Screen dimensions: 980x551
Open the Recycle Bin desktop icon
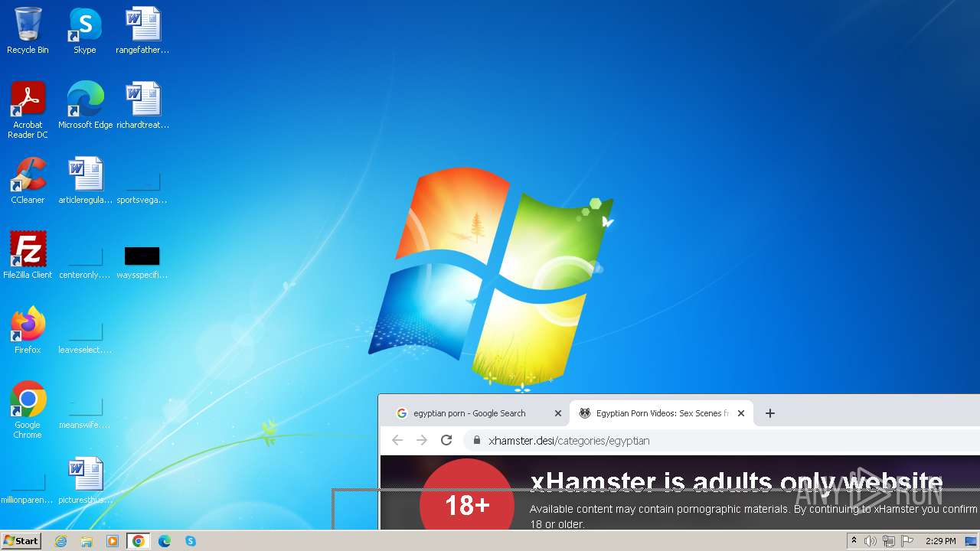click(28, 31)
